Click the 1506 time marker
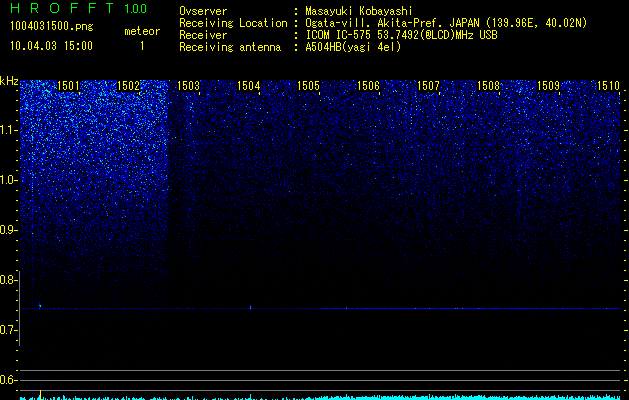 coord(368,85)
